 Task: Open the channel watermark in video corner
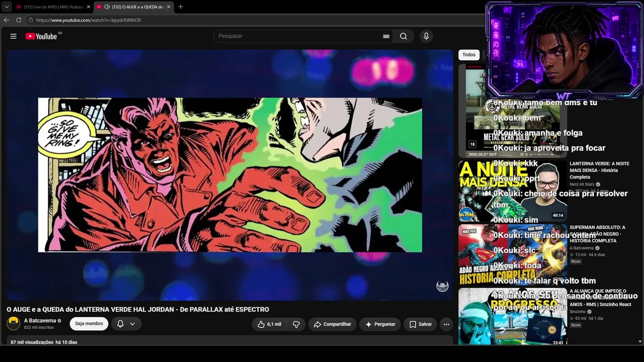(x=442, y=286)
